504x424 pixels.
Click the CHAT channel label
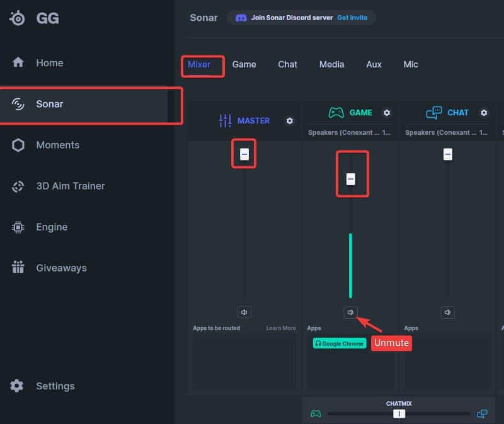[x=458, y=113]
